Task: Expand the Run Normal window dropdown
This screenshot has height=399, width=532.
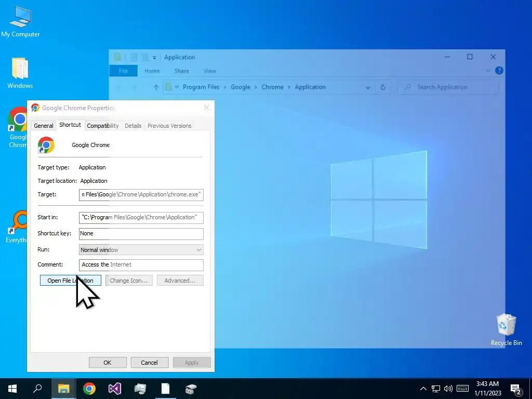Action: click(141, 250)
